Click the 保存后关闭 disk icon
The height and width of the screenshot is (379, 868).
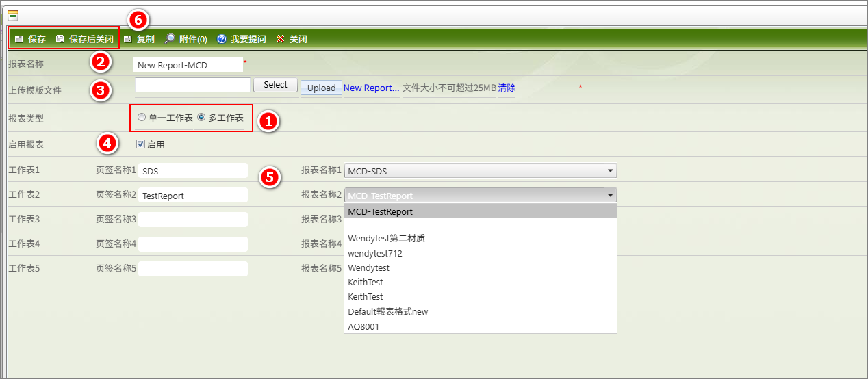click(60, 39)
